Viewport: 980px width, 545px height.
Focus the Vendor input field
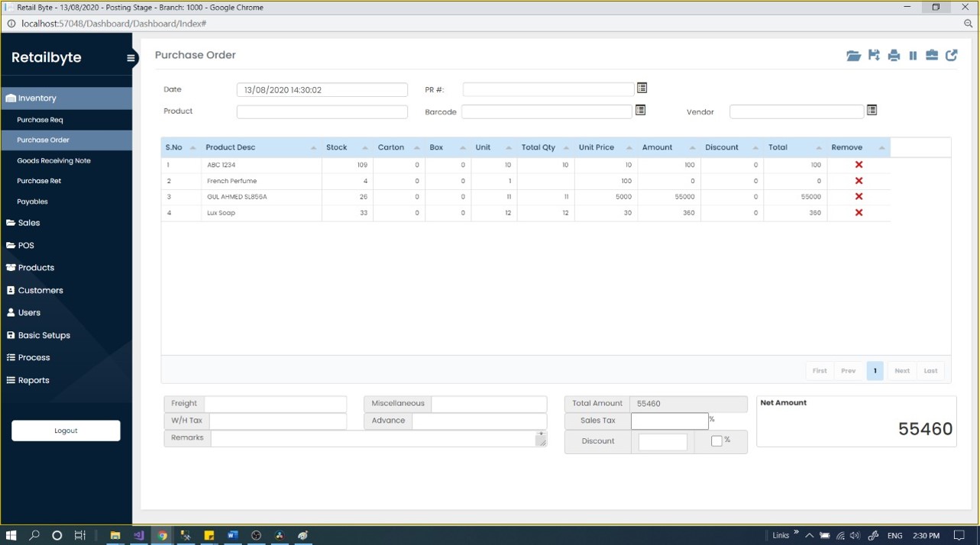pos(797,112)
